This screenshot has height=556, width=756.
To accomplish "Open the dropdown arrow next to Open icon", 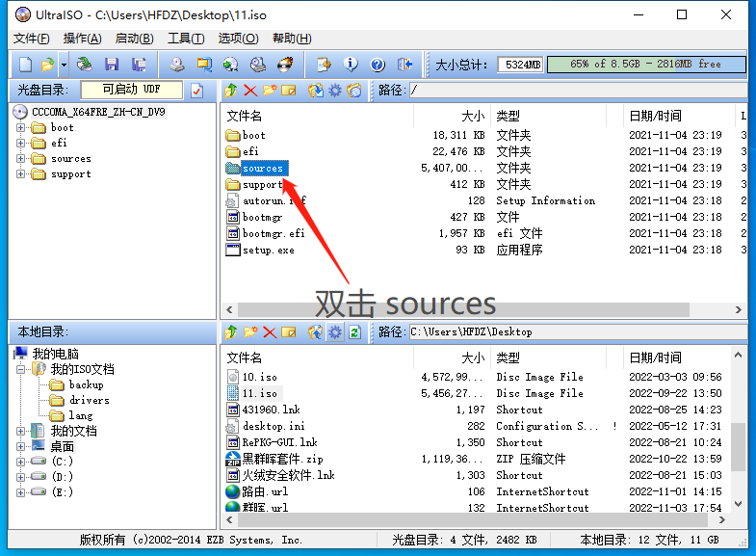I will coord(64,65).
